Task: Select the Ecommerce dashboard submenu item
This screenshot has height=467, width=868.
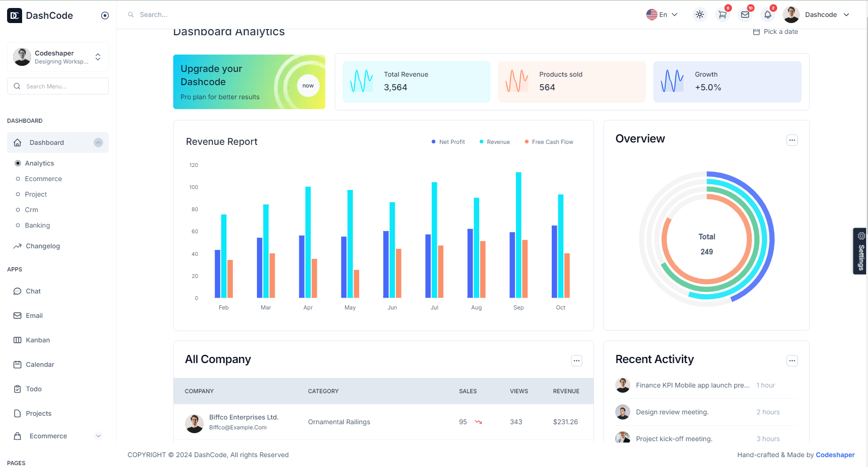Action: tap(43, 179)
